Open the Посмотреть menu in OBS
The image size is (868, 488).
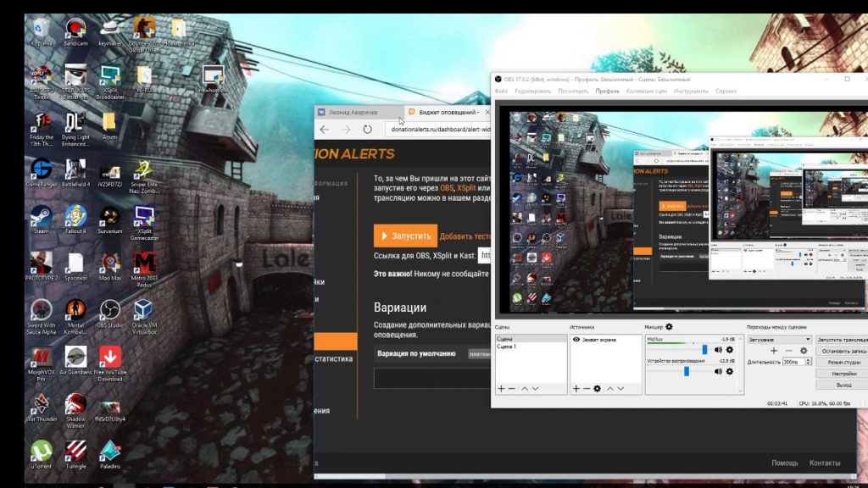coord(573,91)
